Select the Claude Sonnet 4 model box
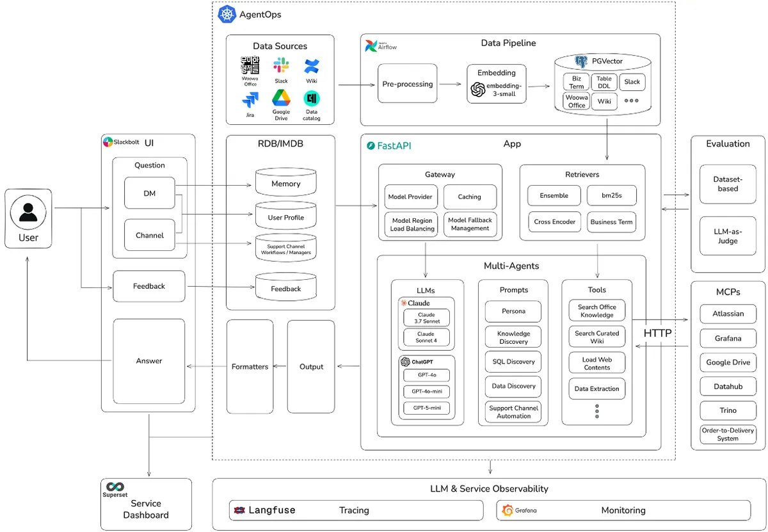The height and width of the screenshot is (532, 768). coord(426,337)
